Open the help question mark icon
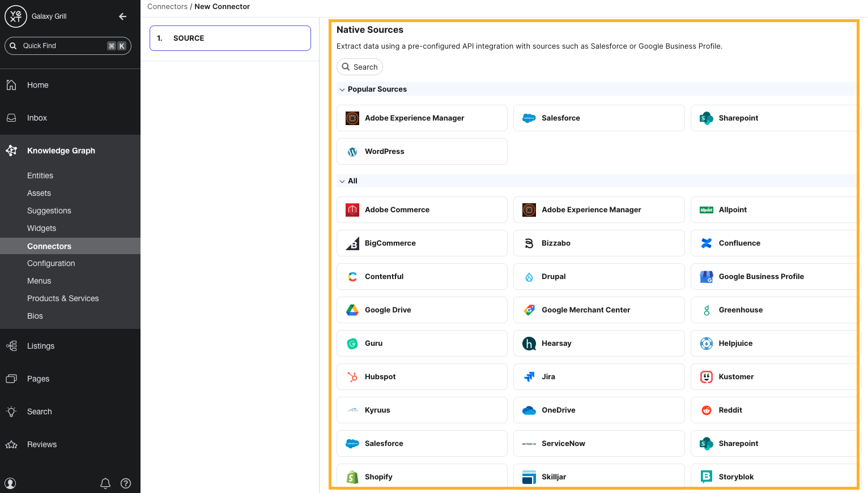The height and width of the screenshot is (493, 868). click(x=126, y=483)
